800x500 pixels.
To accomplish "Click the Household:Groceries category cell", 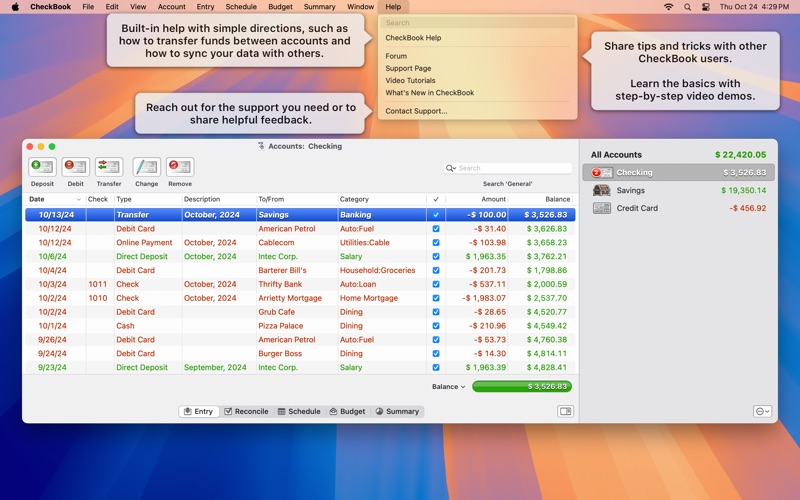I will click(x=378, y=270).
